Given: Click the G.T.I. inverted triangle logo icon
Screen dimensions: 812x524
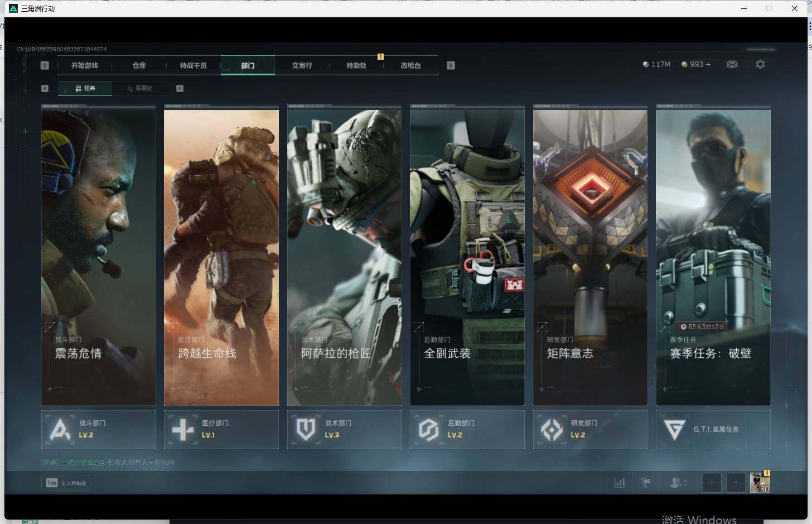Looking at the screenshot, I should (674, 430).
